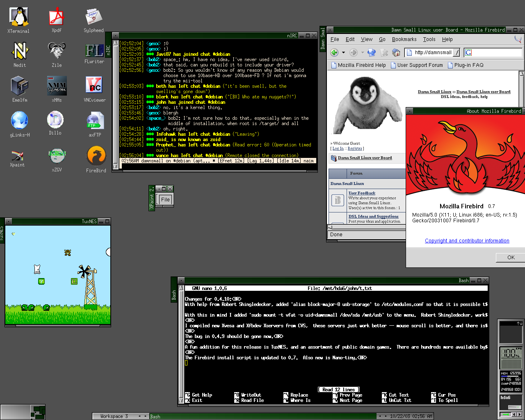This screenshot has height=420, width=525.
Task: Click the Register link on board
Action: point(355,148)
